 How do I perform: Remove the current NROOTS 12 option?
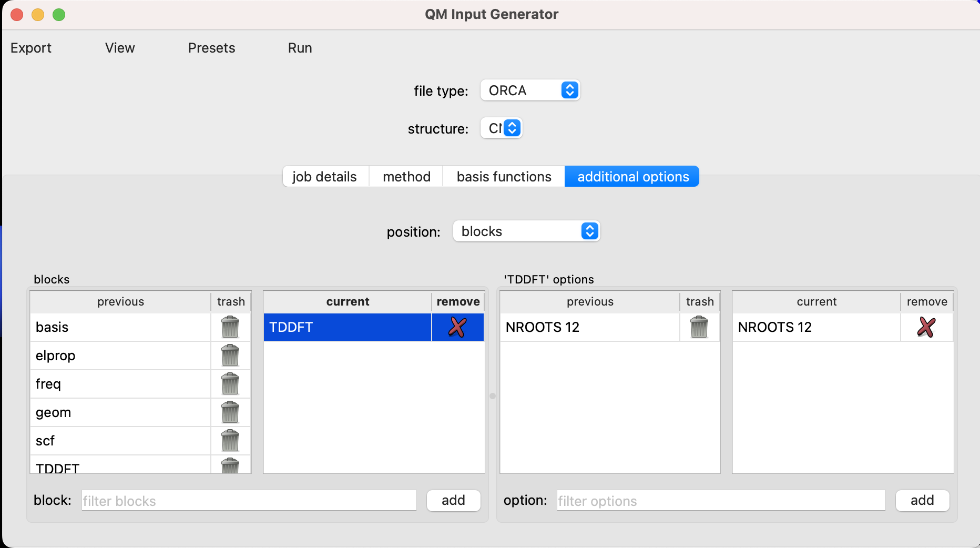click(926, 327)
